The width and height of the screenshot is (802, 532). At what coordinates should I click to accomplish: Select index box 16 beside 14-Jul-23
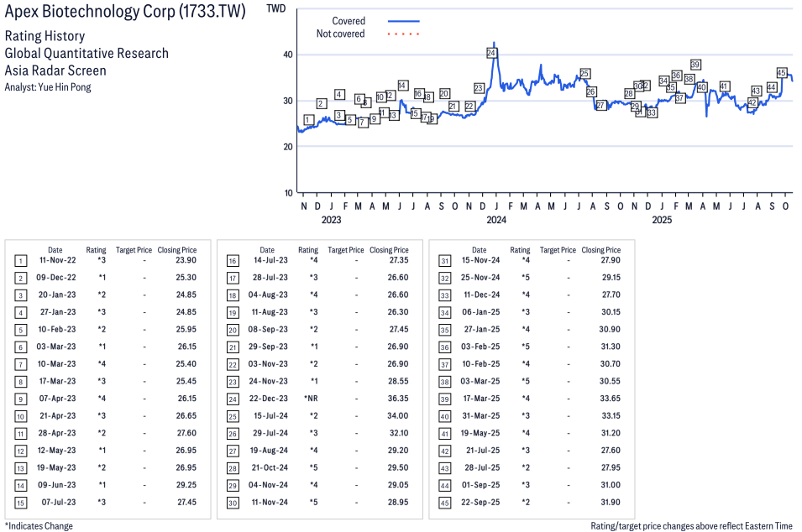click(x=233, y=261)
